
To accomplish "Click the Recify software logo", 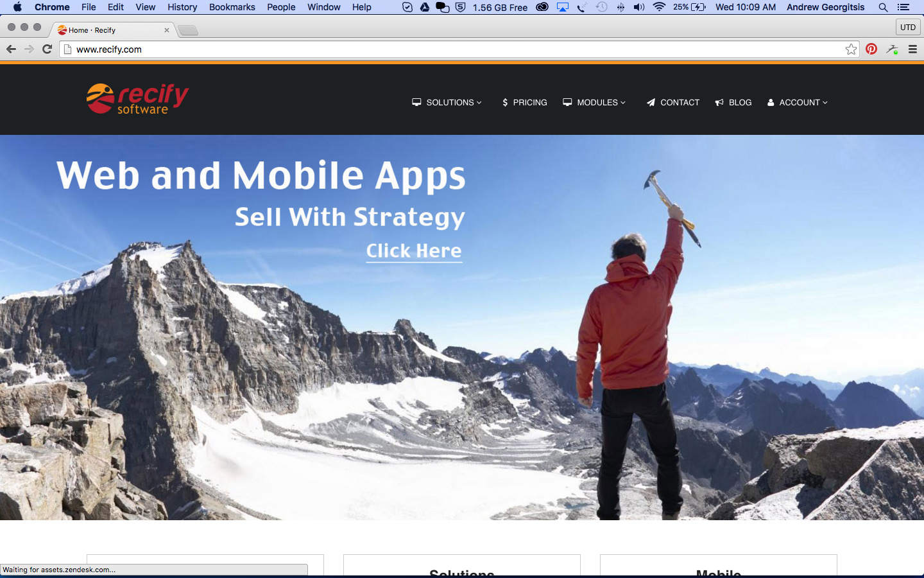I will (x=137, y=99).
